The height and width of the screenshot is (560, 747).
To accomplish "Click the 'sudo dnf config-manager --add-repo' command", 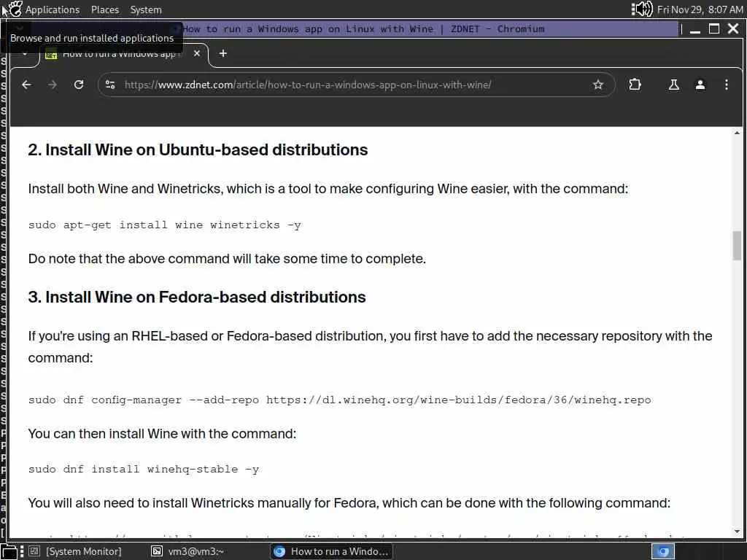I will click(340, 400).
